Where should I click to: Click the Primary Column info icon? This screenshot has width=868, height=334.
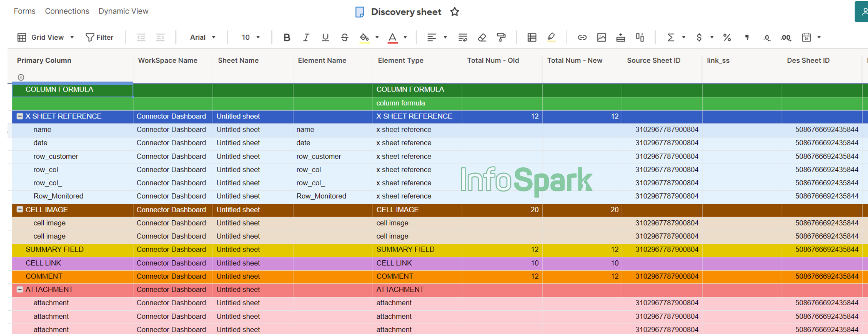(21, 77)
